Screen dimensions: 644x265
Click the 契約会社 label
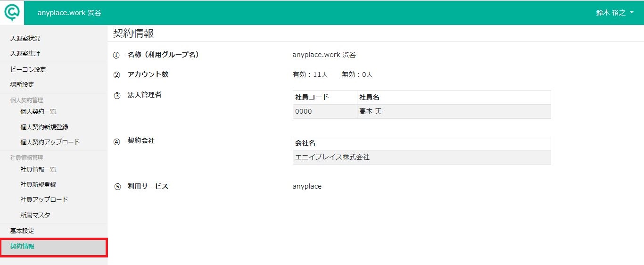tap(141, 141)
